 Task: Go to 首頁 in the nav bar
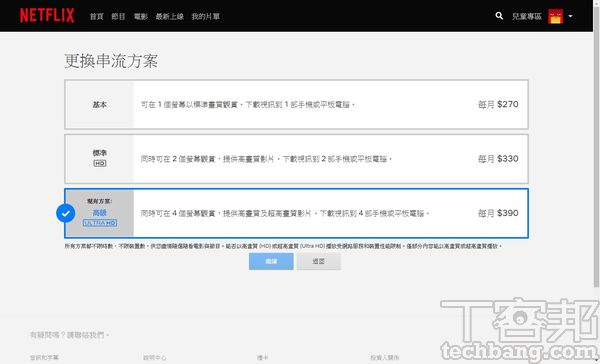pos(96,16)
